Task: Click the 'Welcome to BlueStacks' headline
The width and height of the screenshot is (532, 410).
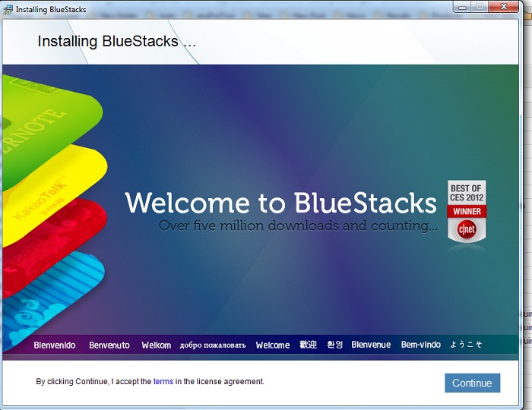Action: [x=280, y=203]
